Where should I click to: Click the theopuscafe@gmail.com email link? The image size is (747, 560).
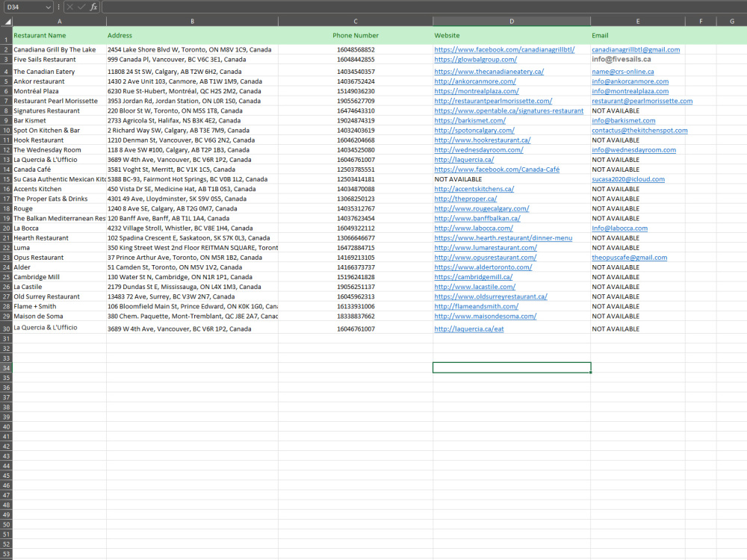(629, 258)
